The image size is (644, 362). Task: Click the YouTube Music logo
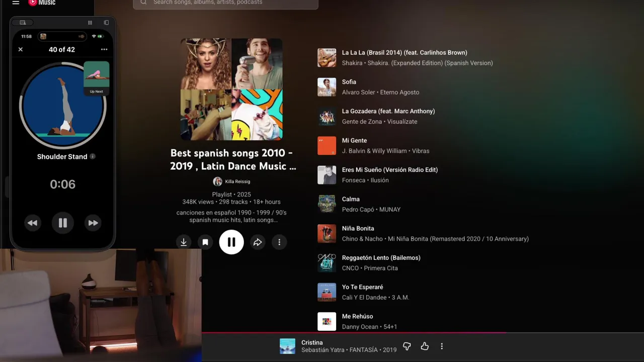[x=42, y=3]
